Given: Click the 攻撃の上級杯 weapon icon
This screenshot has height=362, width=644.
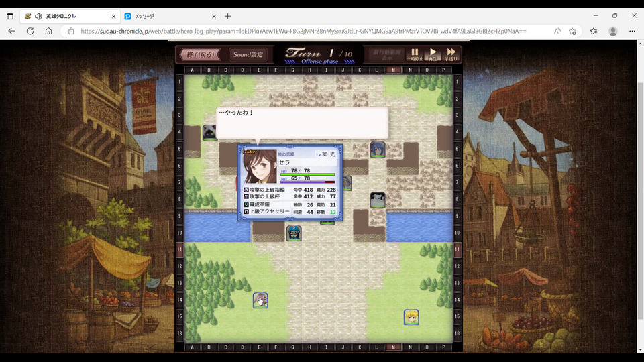Looking at the screenshot, I should [x=246, y=196].
